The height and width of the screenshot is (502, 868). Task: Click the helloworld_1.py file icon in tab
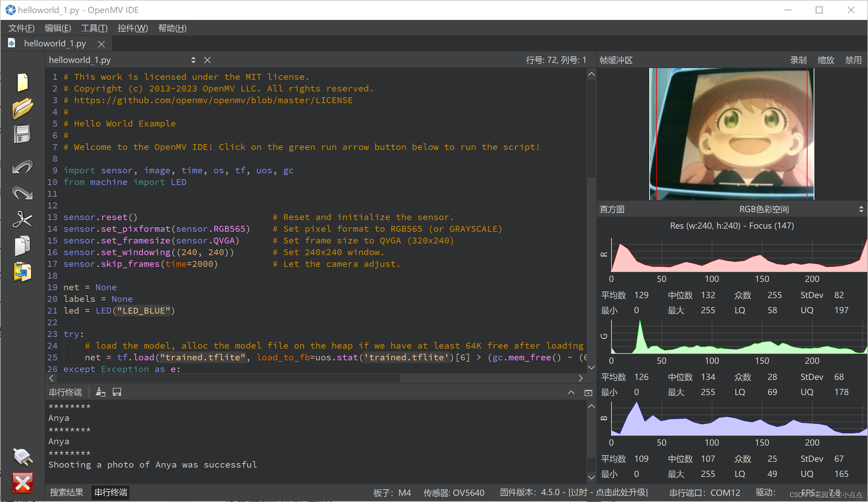point(12,43)
